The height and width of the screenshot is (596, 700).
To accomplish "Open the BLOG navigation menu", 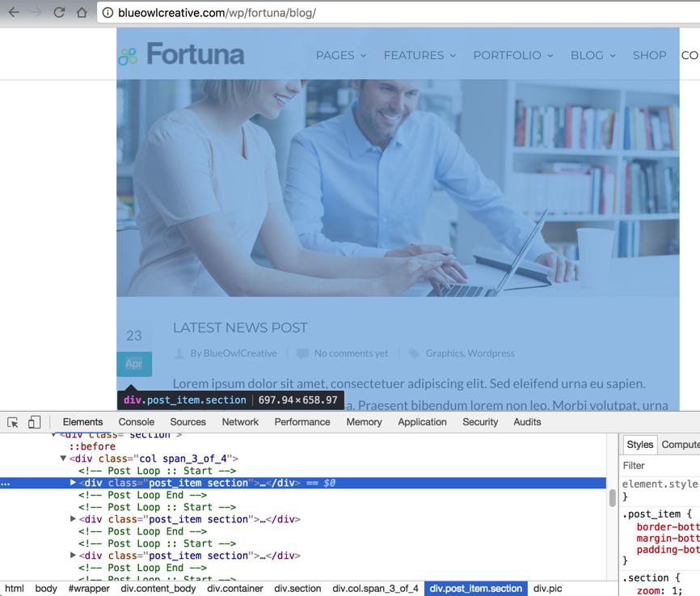I will click(592, 56).
